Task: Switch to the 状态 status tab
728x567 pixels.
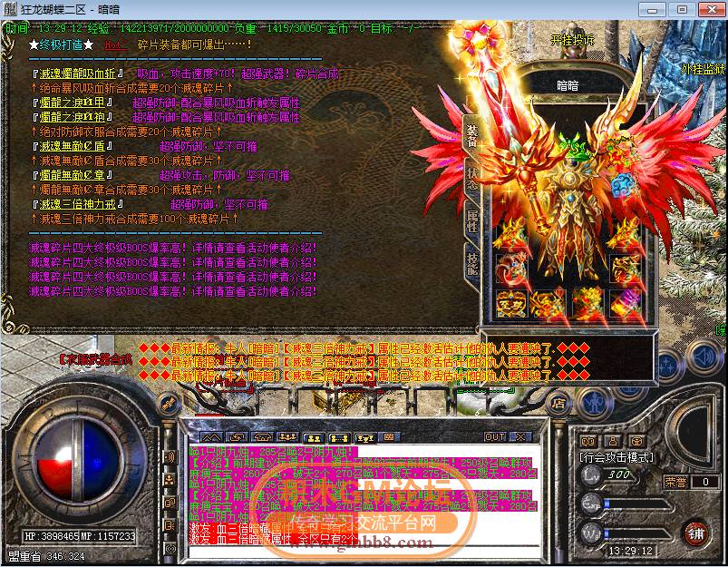Action: pyautogui.click(x=472, y=179)
